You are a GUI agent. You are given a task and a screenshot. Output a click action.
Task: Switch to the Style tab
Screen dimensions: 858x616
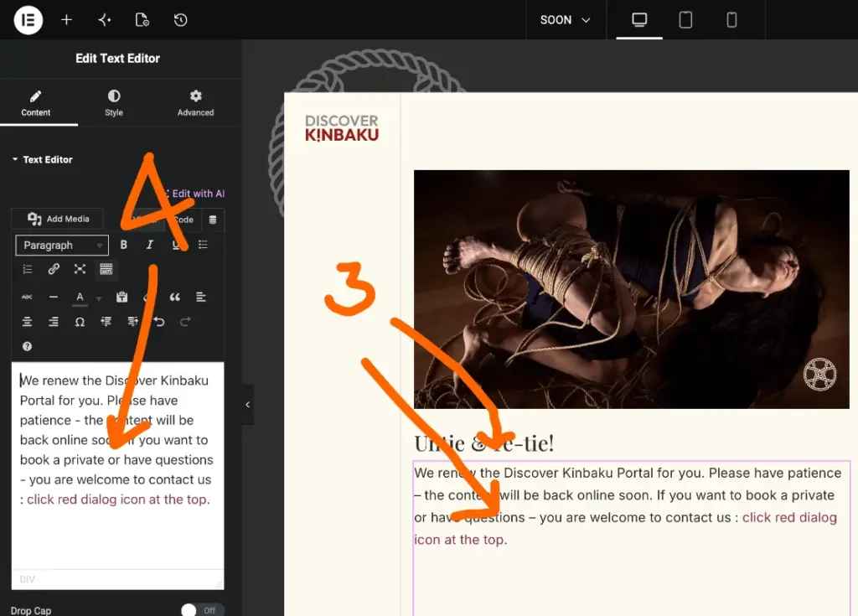click(x=114, y=103)
